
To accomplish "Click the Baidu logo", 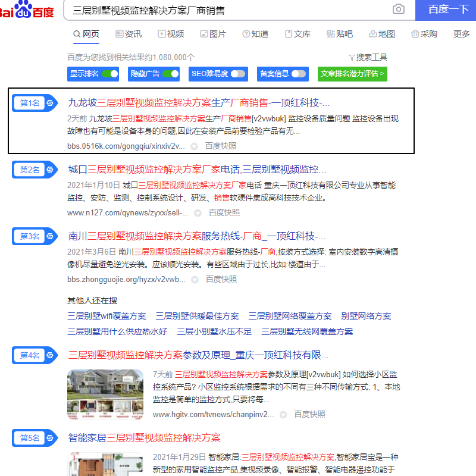I will click(27, 10).
